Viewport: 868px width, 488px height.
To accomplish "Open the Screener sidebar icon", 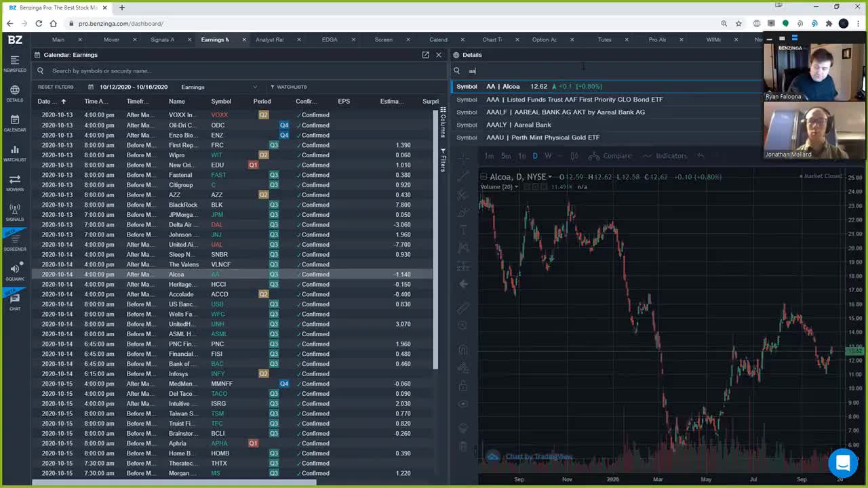I will point(15,243).
